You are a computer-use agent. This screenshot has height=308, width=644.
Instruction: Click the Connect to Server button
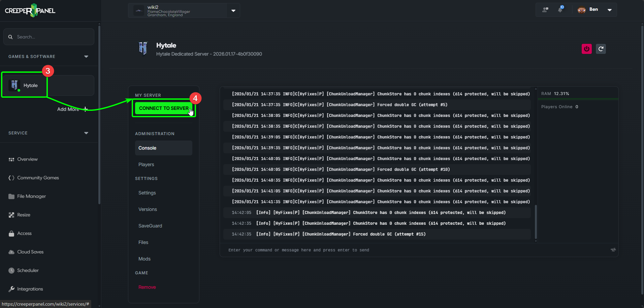[x=164, y=108]
